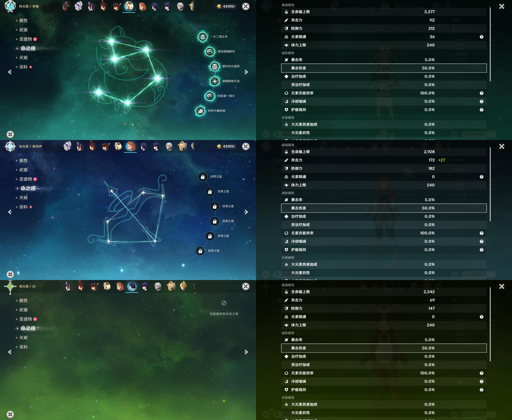512x420 pixels.
Task: Open the grid menu icon on the 埃洛伊 screen
Action: [10, 274]
